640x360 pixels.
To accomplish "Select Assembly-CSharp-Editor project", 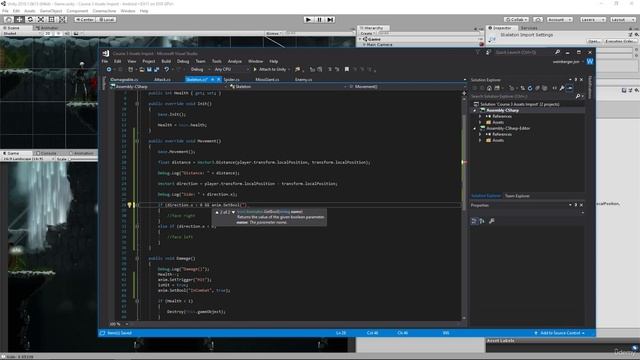I will pyautogui.click(x=508, y=128).
